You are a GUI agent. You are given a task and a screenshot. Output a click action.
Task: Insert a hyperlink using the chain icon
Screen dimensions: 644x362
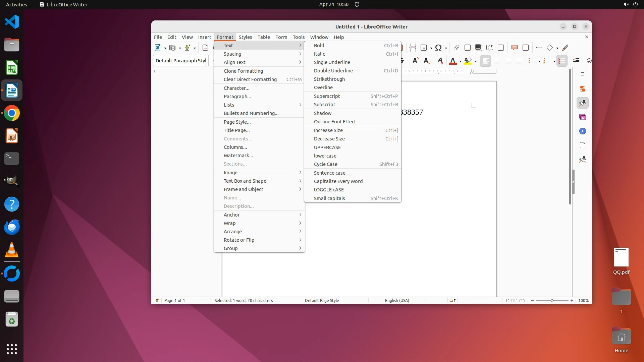[456, 48]
